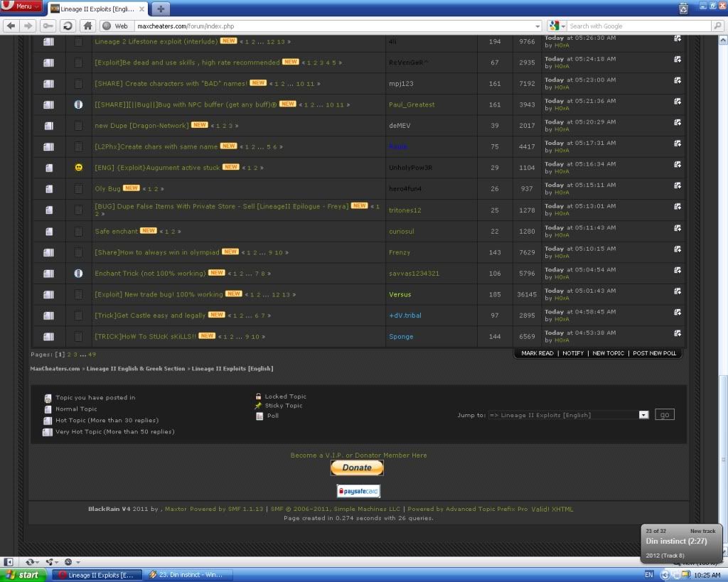
Task: Click POST NEW POLL
Action: tap(654, 353)
